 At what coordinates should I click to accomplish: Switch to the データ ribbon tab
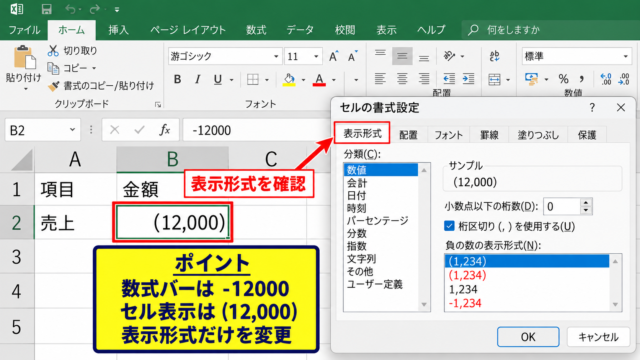click(300, 30)
